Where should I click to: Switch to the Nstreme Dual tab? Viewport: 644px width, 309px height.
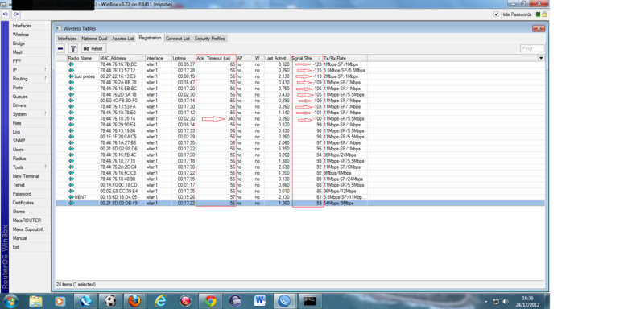pyautogui.click(x=94, y=39)
